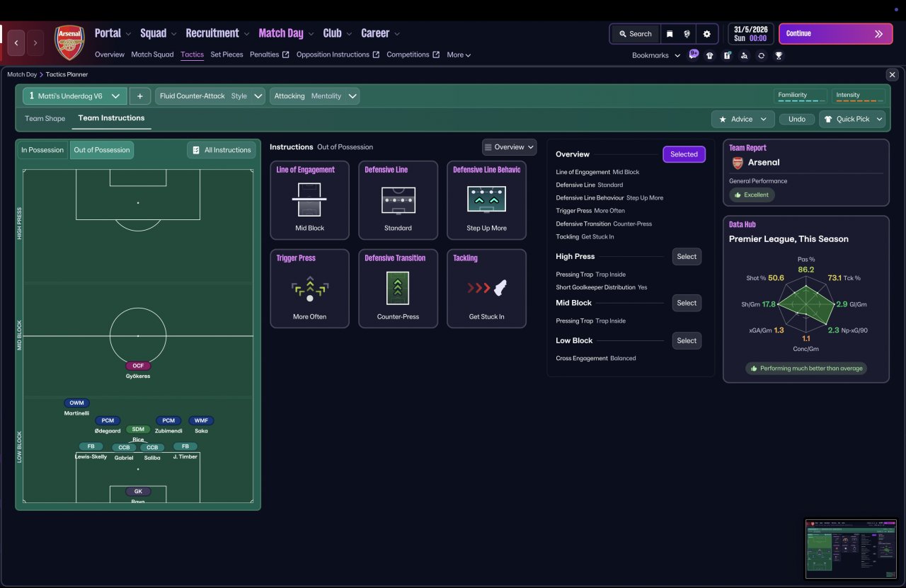
Task: Switch to In Possession view
Action: (42, 150)
